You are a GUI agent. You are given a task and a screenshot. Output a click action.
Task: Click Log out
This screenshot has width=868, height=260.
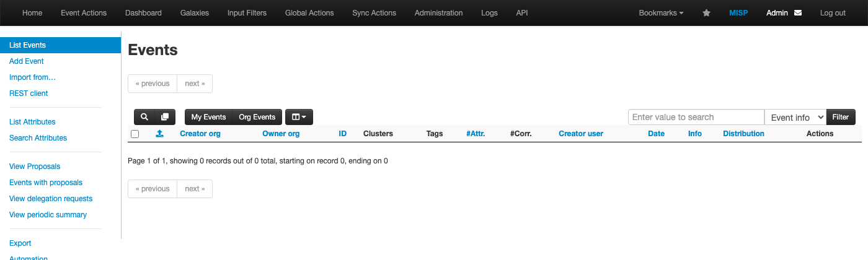[x=833, y=13]
